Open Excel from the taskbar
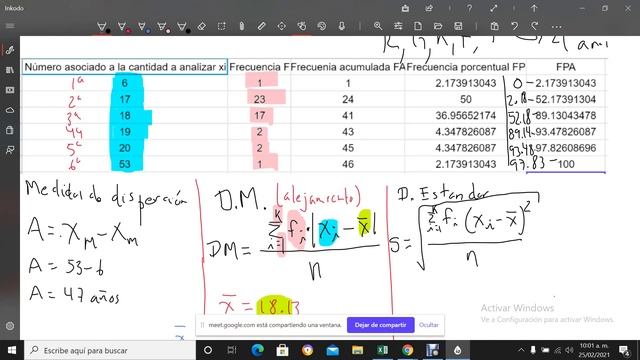Viewport: 640px width, 360px height. (382, 350)
